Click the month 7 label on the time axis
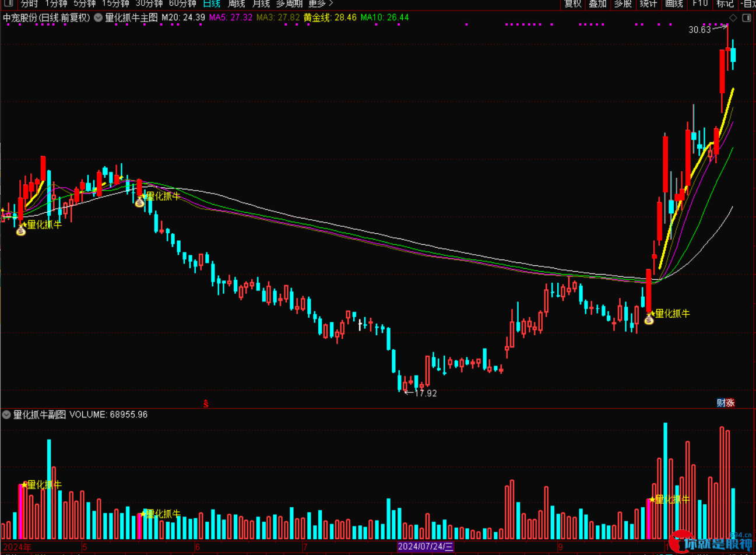The height and width of the screenshot is (555, 756). (x=305, y=547)
